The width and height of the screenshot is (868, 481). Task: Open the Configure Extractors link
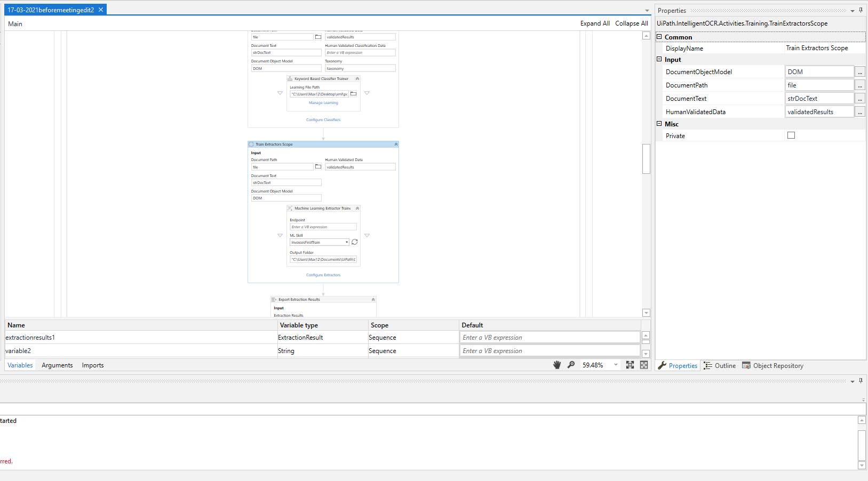(323, 275)
